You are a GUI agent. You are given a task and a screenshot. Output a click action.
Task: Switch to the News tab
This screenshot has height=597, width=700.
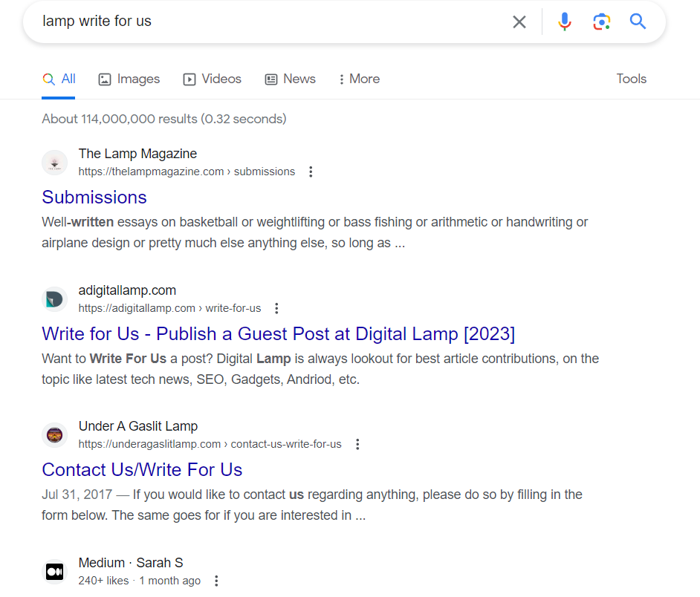290,79
